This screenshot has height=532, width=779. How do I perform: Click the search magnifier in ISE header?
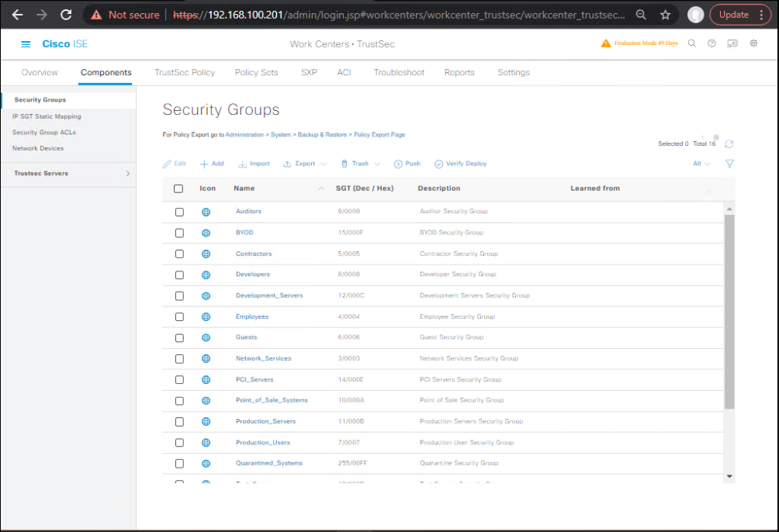pyautogui.click(x=691, y=43)
